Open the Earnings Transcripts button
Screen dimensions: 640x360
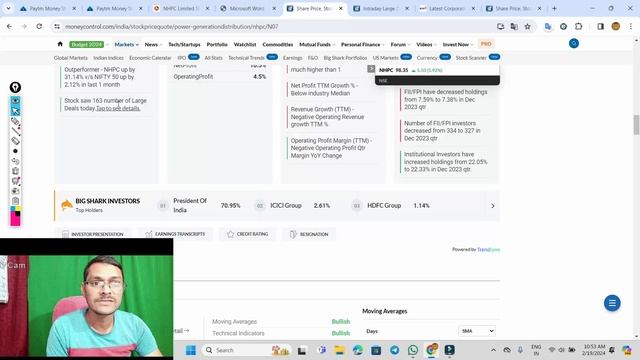coord(175,234)
